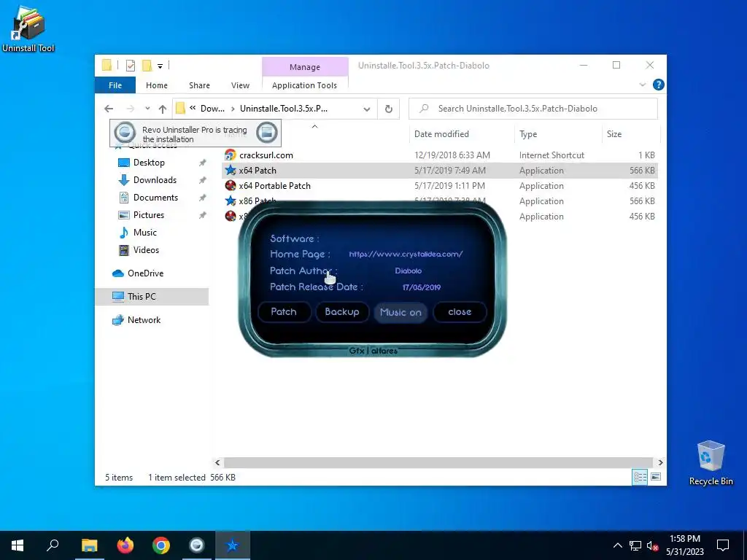Click the Revo Uninstaller tracing right stop button

pos(266,133)
